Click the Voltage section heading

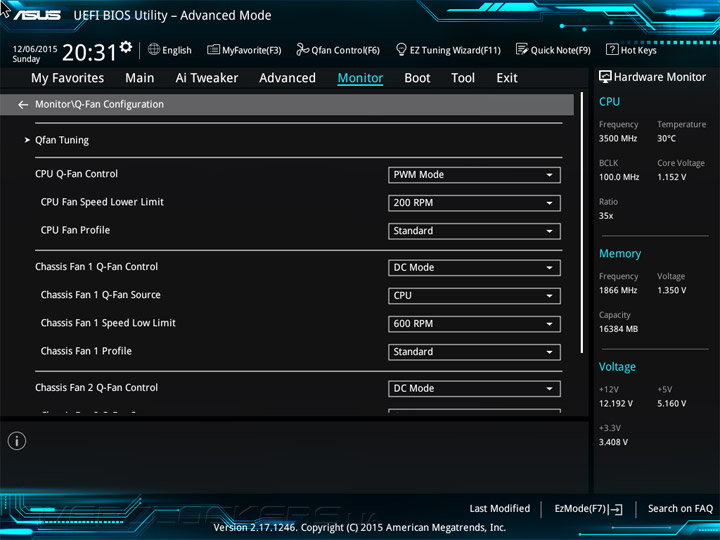[617, 367]
